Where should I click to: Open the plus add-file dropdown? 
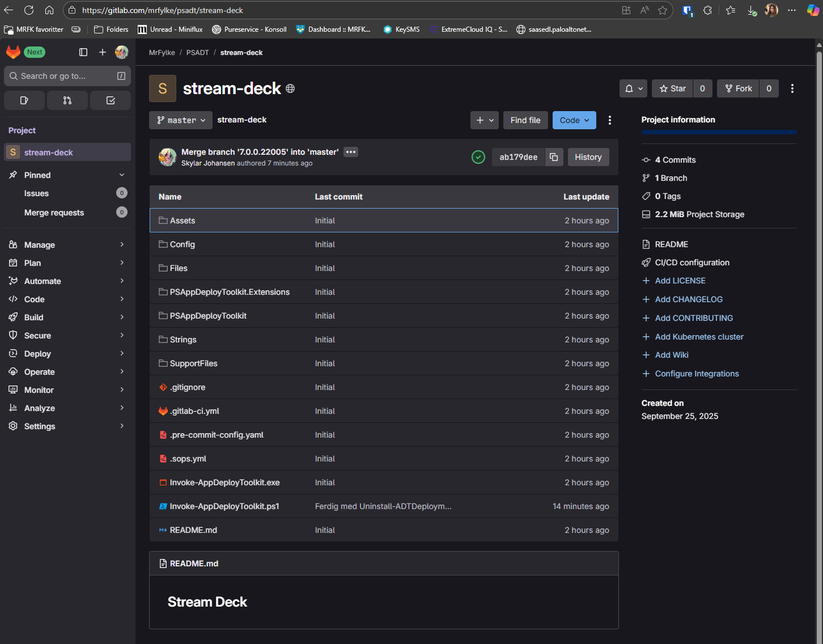pyautogui.click(x=485, y=120)
